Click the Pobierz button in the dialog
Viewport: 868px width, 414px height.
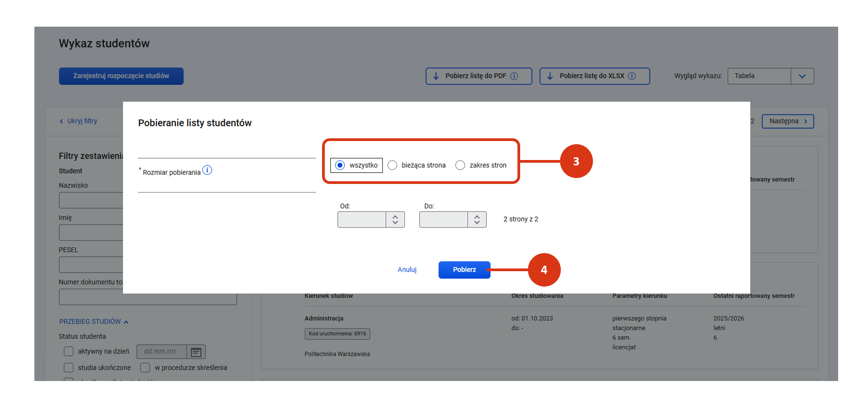coord(465,270)
